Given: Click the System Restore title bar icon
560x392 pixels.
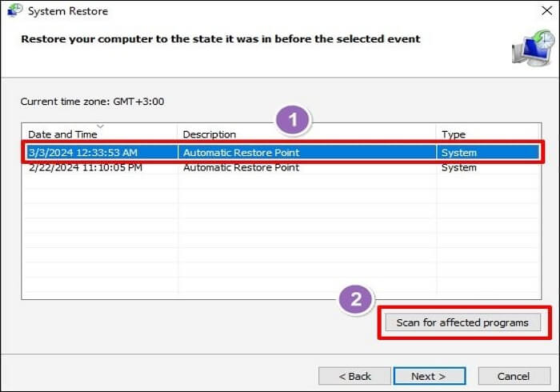Looking at the screenshot, I should pyautogui.click(x=14, y=10).
